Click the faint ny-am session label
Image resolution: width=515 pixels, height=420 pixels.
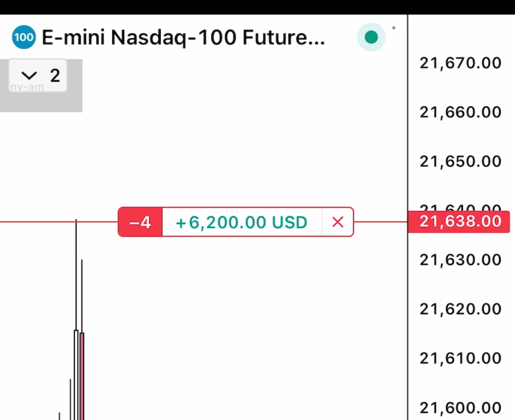click(27, 87)
